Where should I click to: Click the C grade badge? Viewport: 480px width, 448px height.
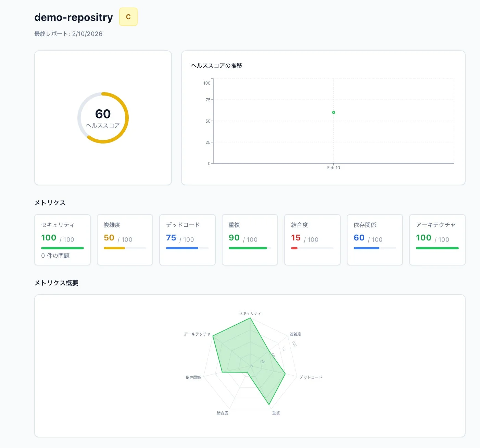[x=128, y=17]
